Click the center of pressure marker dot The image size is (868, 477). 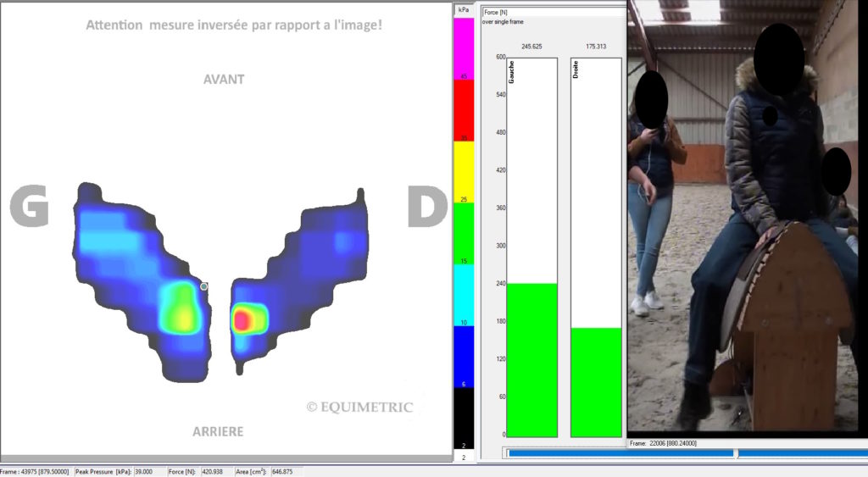[x=203, y=287]
